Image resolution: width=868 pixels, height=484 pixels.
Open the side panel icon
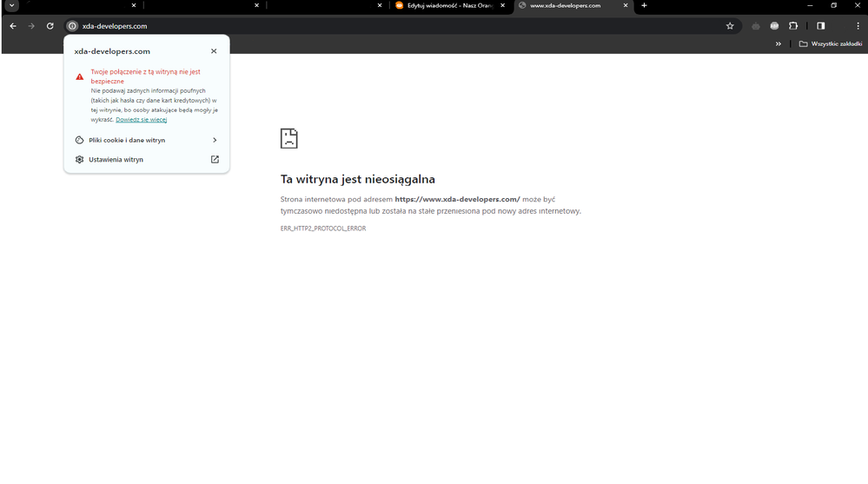[x=820, y=26]
